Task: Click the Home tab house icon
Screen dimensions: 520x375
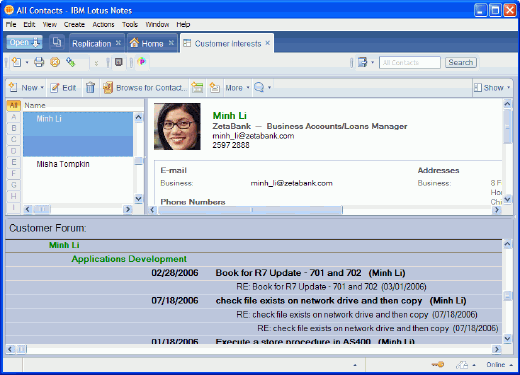Action: [x=134, y=43]
